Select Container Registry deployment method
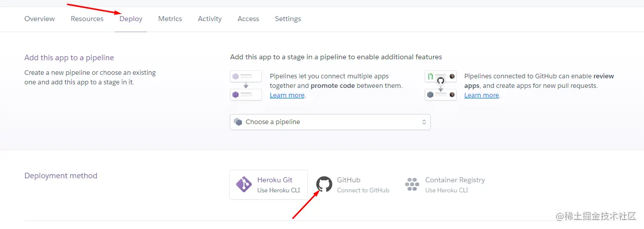The image size is (644, 229). pyautogui.click(x=454, y=184)
